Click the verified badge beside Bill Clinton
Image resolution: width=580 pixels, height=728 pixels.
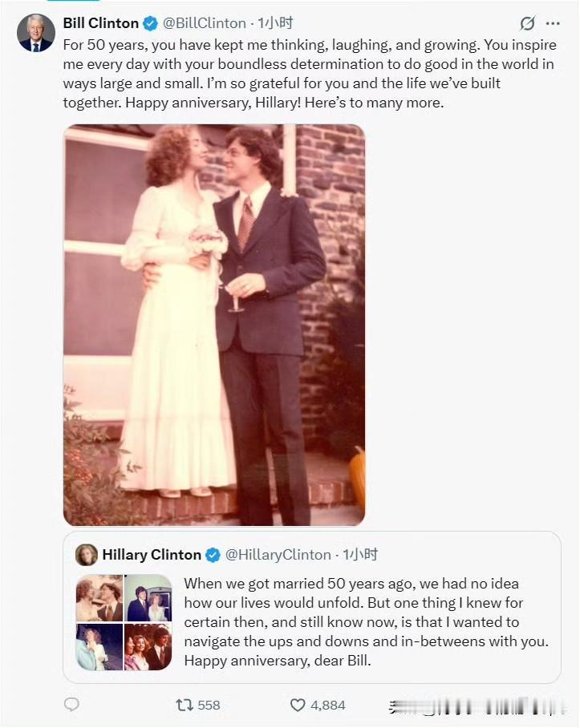pyautogui.click(x=150, y=23)
